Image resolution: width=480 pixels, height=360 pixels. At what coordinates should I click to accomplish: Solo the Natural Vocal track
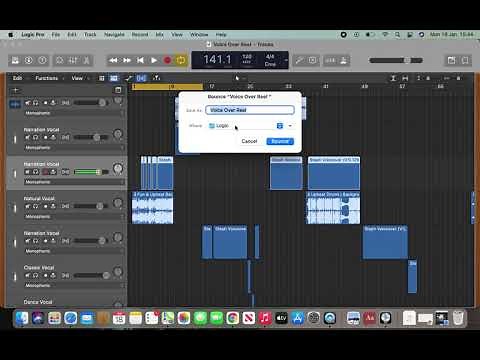tap(35, 206)
